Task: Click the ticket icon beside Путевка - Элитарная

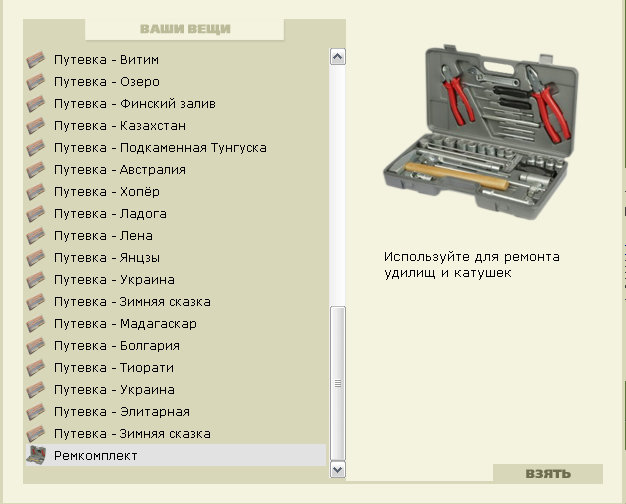Action: [x=36, y=411]
